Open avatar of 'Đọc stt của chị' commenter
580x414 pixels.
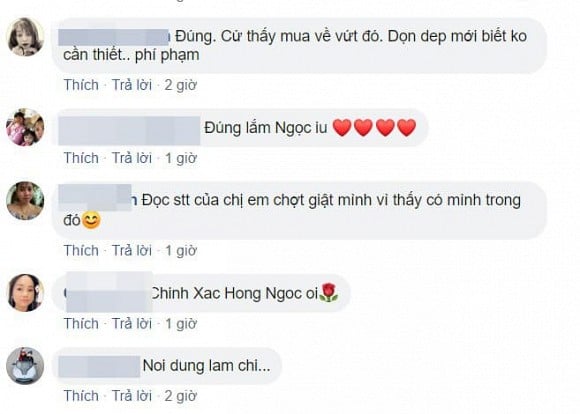[25, 201]
